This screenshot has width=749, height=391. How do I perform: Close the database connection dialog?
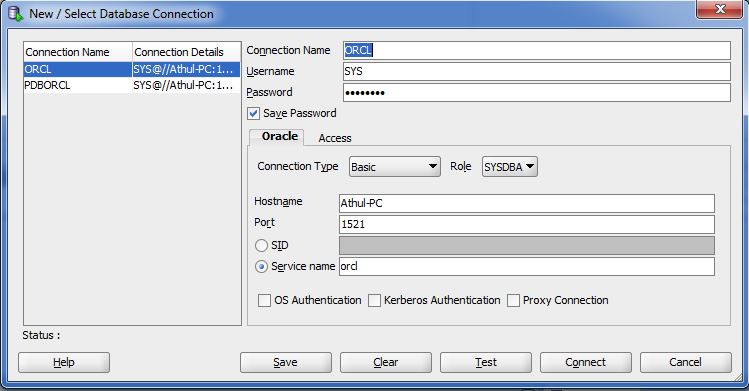(719, 9)
